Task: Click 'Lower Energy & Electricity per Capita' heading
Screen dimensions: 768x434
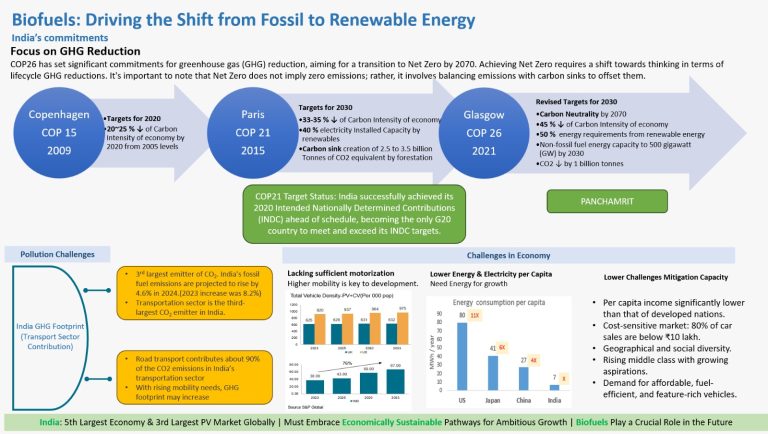Action: 491,274
